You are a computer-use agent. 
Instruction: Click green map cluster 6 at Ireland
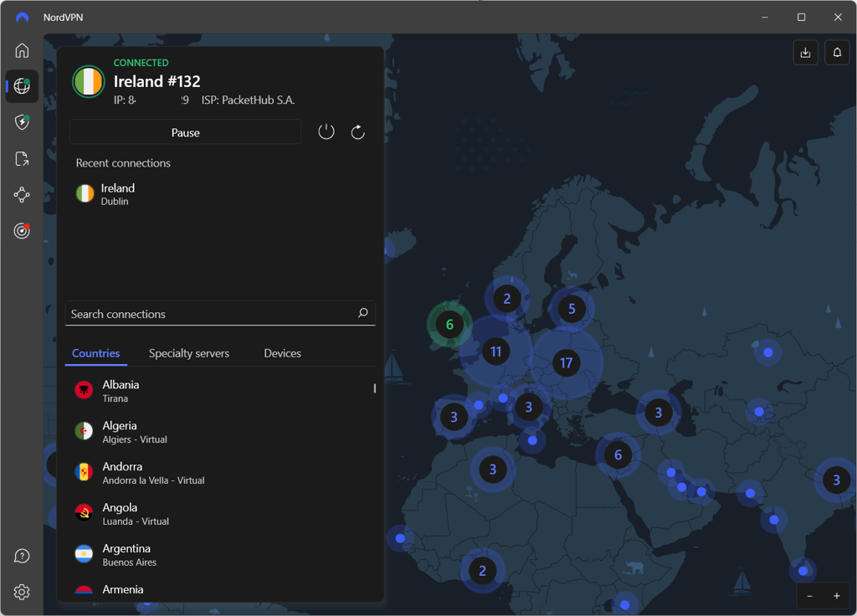pyautogui.click(x=449, y=325)
